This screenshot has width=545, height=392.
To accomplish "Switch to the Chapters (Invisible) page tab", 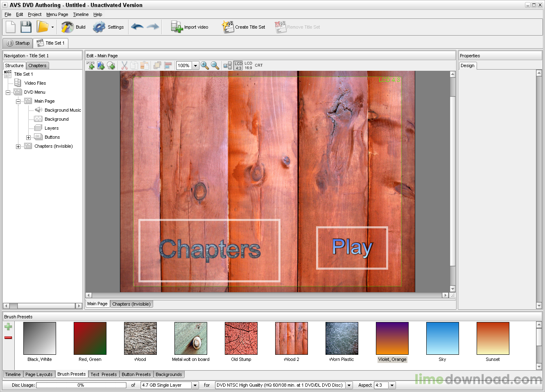I will tap(131, 304).
